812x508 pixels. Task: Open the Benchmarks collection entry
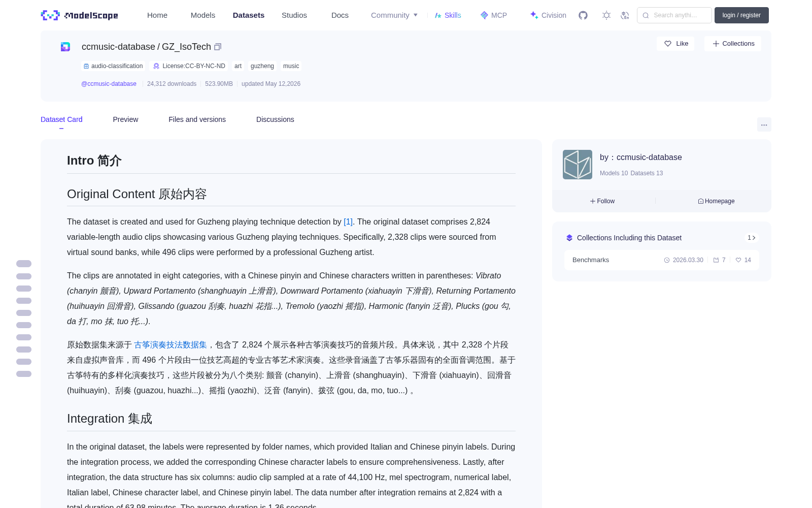pos(662,260)
